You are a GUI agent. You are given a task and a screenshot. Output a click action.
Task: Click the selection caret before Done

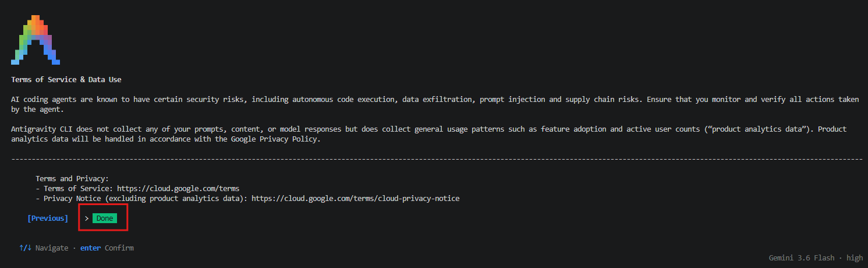[x=86, y=218]
